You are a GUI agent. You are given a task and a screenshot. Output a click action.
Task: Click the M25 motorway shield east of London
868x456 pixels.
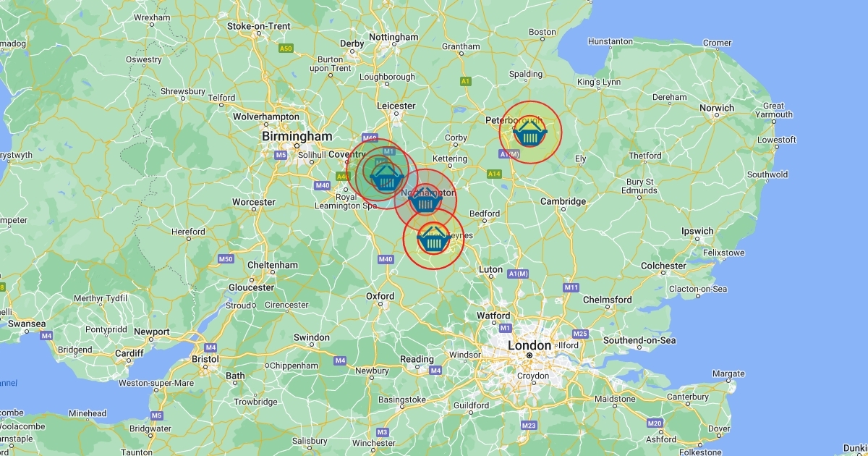(x=579, y=334)
